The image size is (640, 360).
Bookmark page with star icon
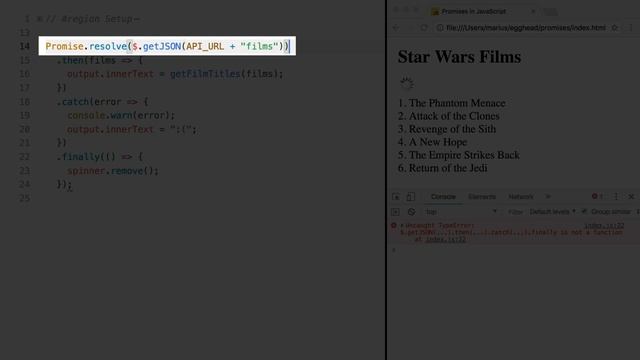(x=614, y=28)
